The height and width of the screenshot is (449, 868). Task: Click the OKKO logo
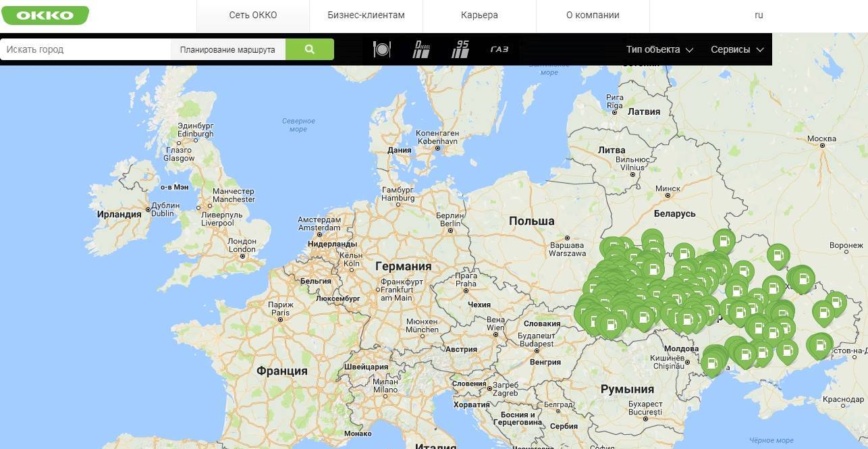[x=45, y=15]
